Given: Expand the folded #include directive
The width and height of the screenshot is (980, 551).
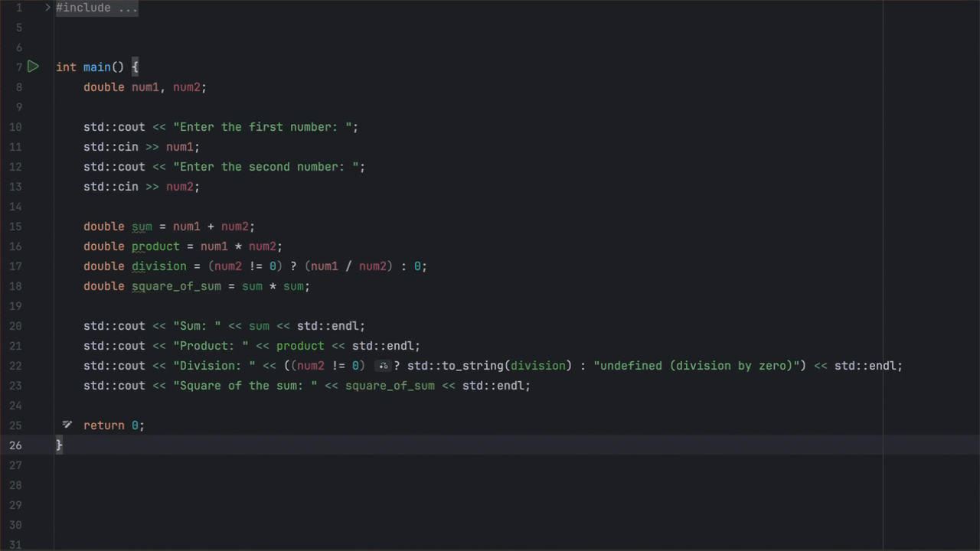Looking at the screenshot, I should [x=47, y=8].
